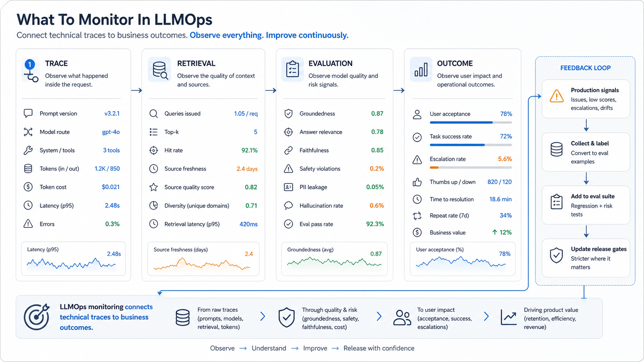644x362 pixels.
Task: Open the Source freshness (days) sparkline chart
Action: (203, 259)
